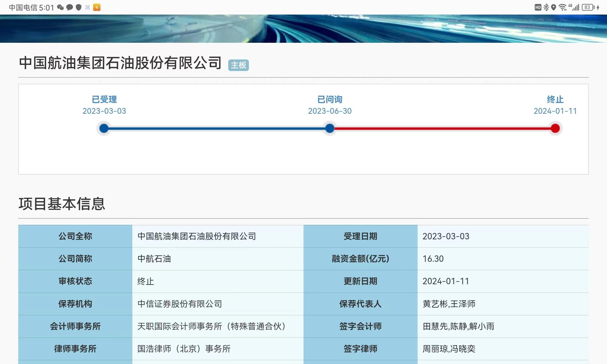Select the 已问询 timeline dot
Screen dimensions: 607x364
point(330,128)
